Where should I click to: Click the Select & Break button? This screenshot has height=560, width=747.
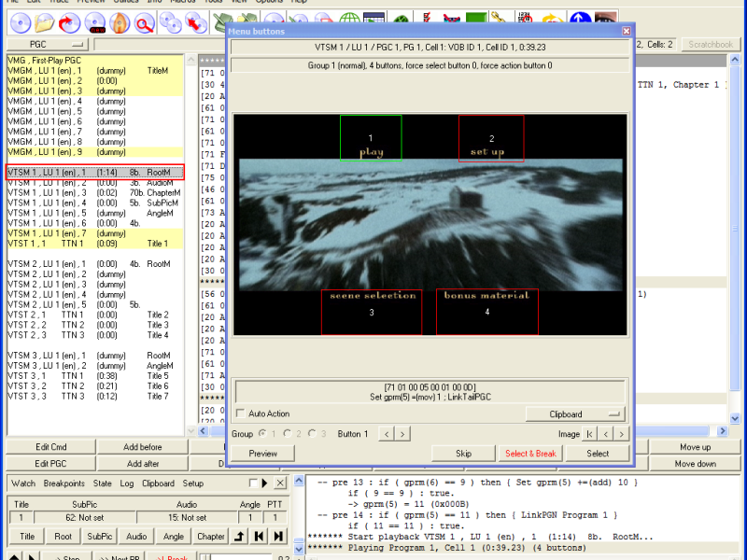(530, 454)
